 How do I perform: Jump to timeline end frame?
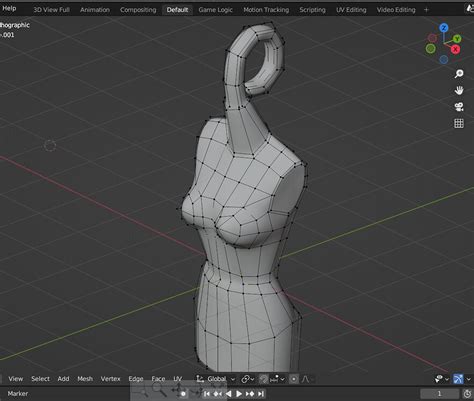pyautogui.click(x=261, y=394)
